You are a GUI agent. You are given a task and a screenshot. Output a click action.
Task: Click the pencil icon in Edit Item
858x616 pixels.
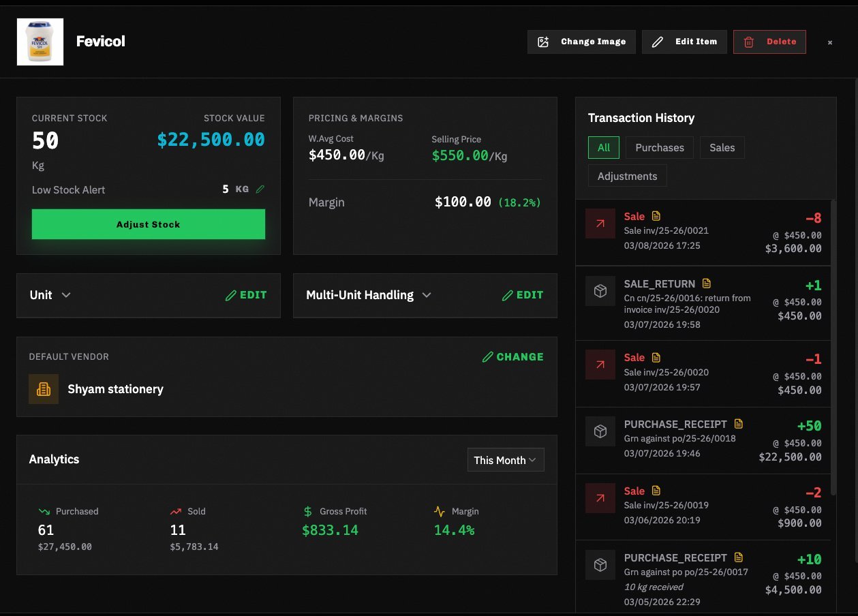tap(657, 42)
